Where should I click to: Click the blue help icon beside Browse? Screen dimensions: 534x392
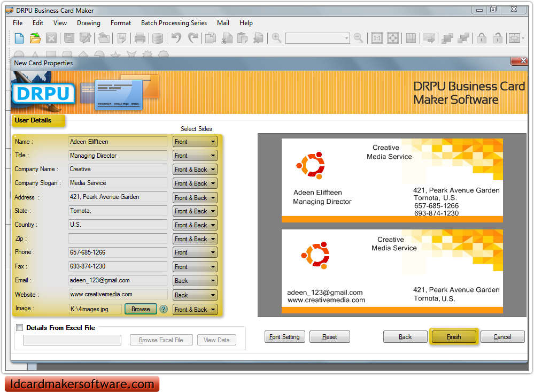point(164,309)
